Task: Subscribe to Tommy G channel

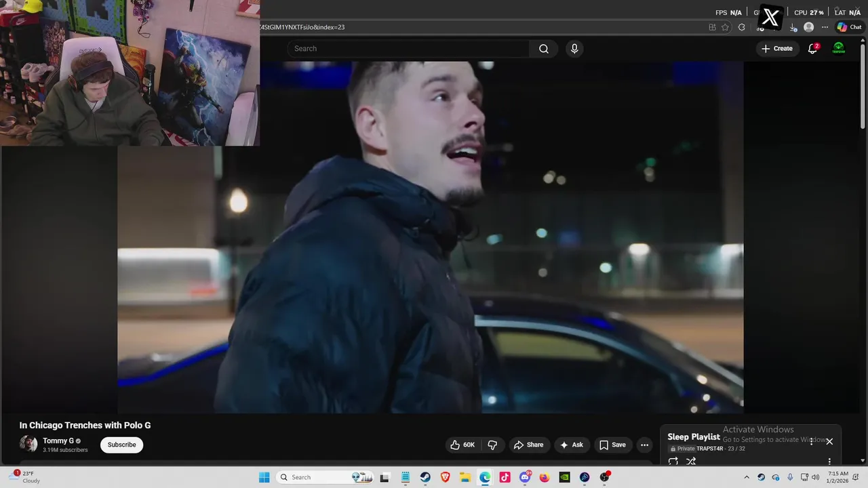Action: pos(122,445)
